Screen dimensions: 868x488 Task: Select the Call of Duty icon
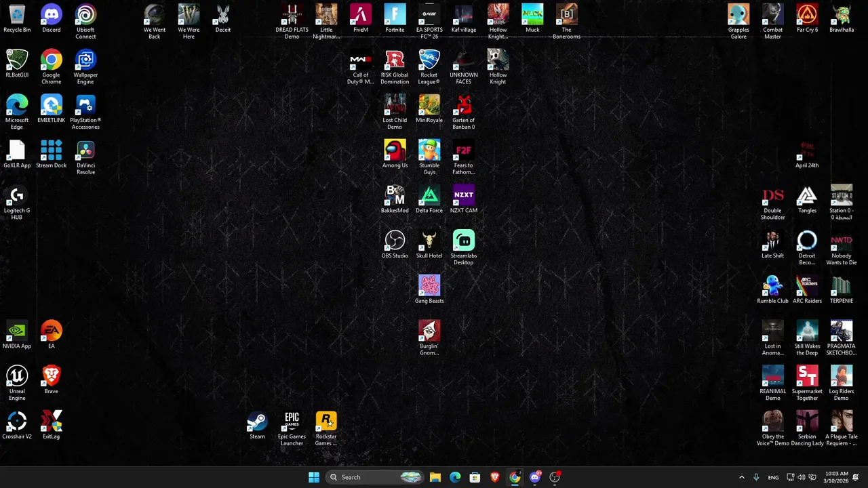[361, 67]
